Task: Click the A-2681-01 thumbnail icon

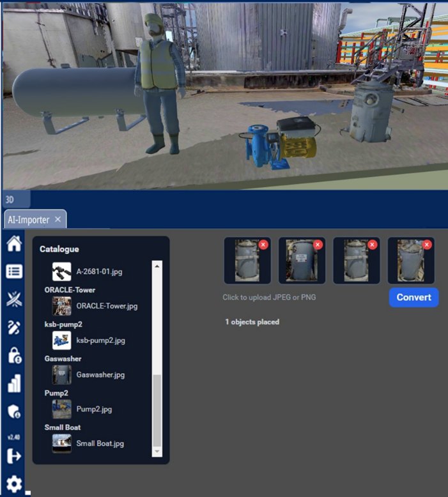Action: [x=61, y=271]
